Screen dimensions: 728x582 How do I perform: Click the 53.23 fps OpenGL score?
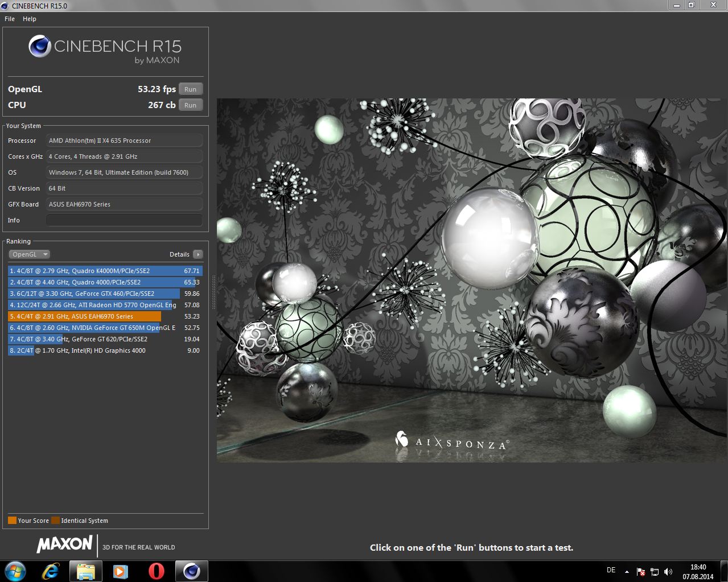(x=157, y=89)
